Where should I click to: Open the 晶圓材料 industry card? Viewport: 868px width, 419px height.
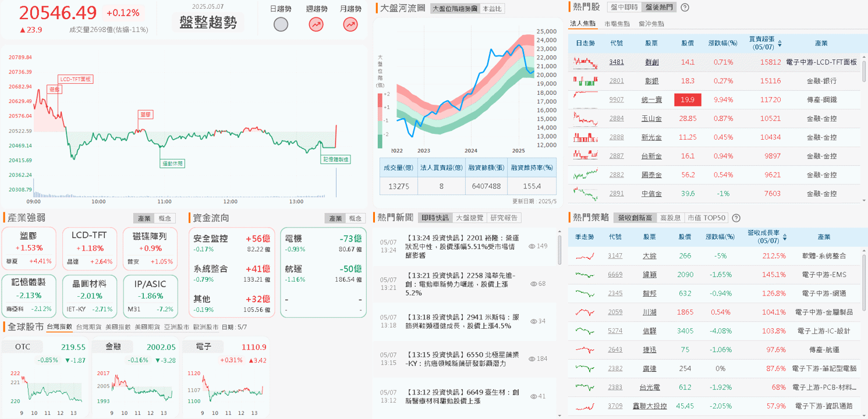coord(88,296)
